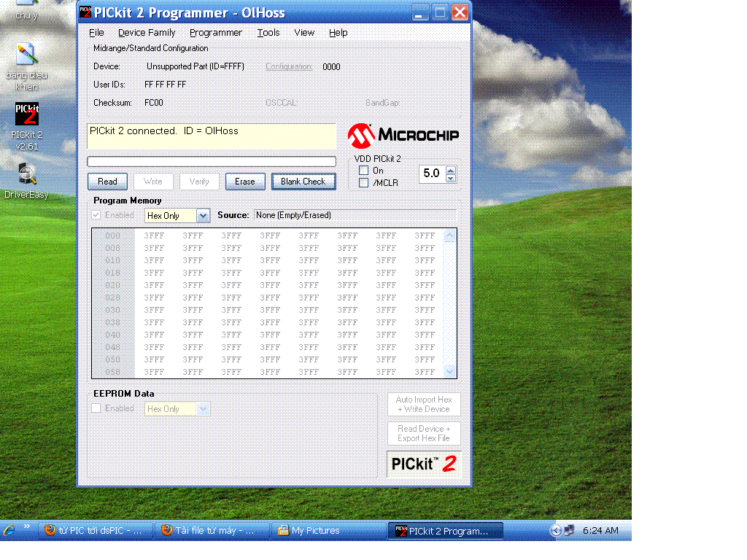Click the Checksum value FC00
Viewport: 747px width, 560px height.
click(154, 103)
